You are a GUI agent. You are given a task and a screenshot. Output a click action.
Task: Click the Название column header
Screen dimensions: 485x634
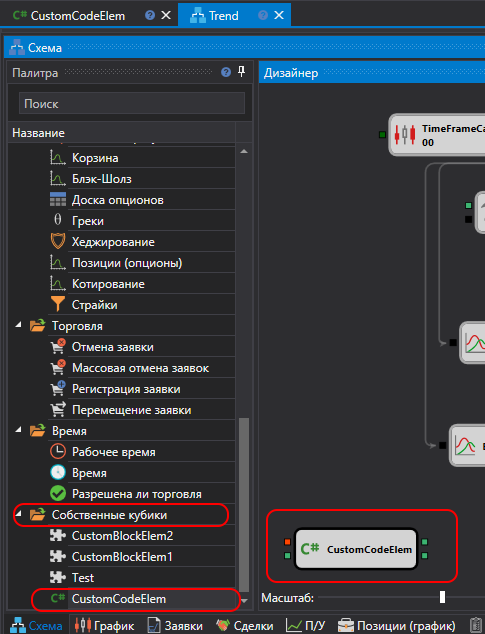(x=121, y=133)
